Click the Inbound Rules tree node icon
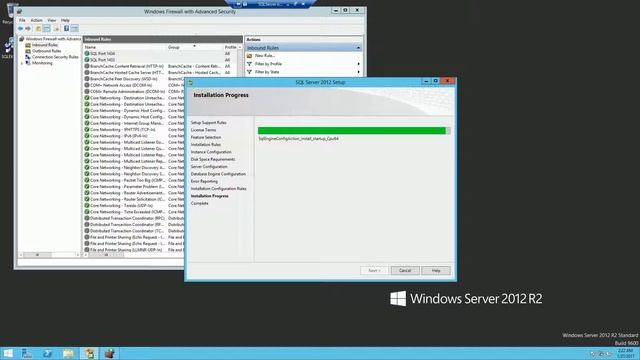Screen dimensions: 640x360 point(28,45)
